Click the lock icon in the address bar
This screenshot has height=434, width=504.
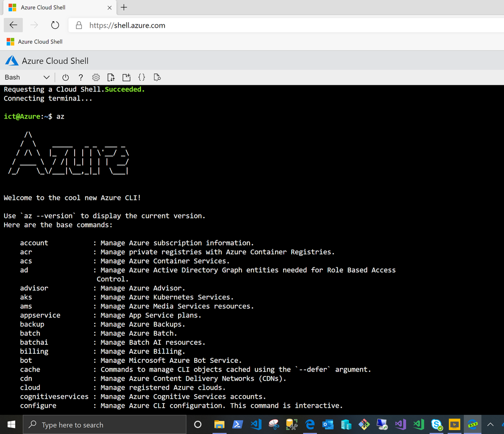[x=79, y=25]
